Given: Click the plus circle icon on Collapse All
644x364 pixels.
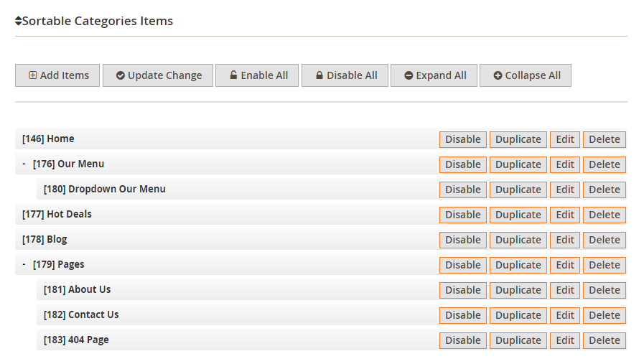Looking at the screenshot, I should [498, 75].
